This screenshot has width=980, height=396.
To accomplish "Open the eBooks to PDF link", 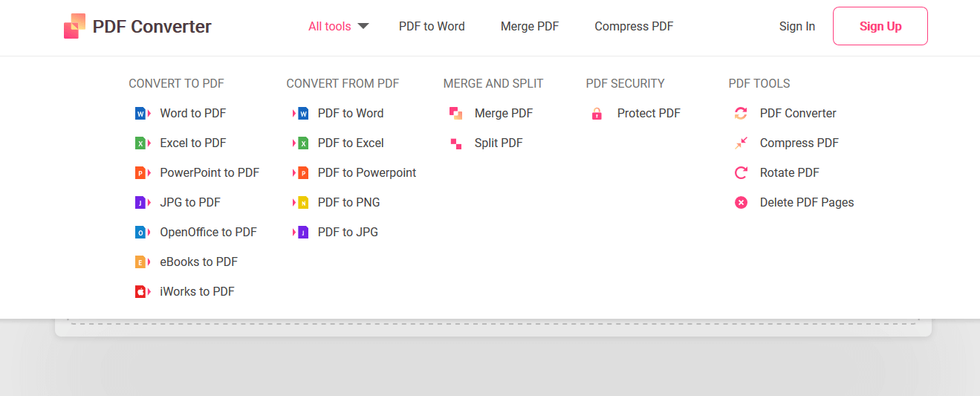I will (198, 262).
